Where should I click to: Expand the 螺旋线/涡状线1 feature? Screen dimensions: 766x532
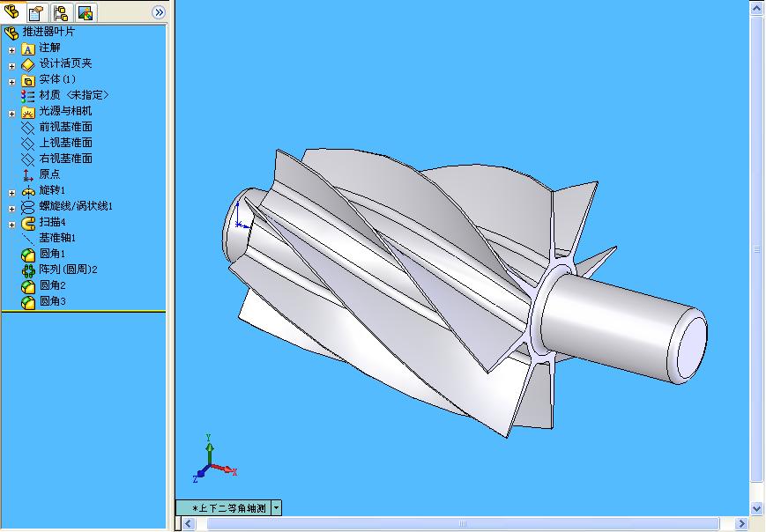pos(11,209)
